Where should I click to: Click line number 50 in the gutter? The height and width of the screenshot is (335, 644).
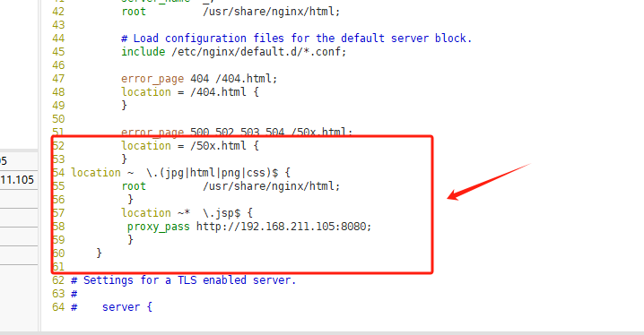coord(58,119)
